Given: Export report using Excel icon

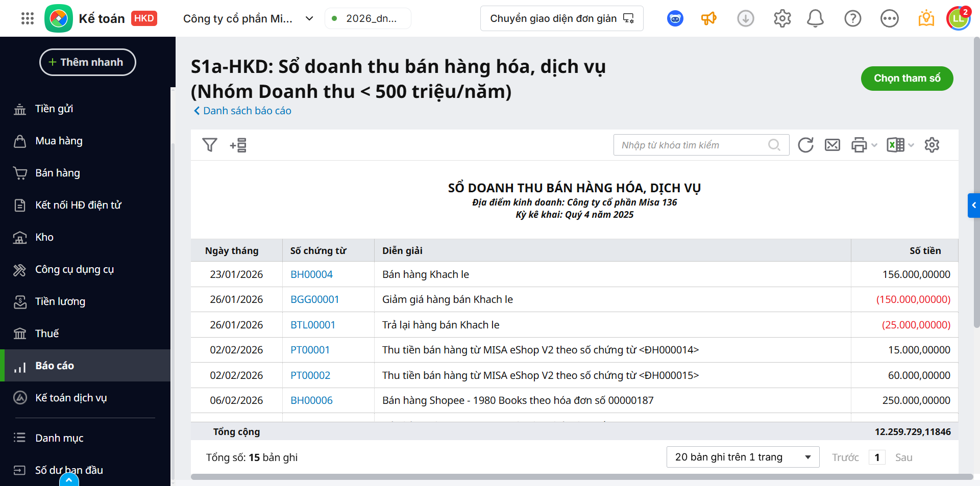Looking at the screenshot, I should [895, 145].
